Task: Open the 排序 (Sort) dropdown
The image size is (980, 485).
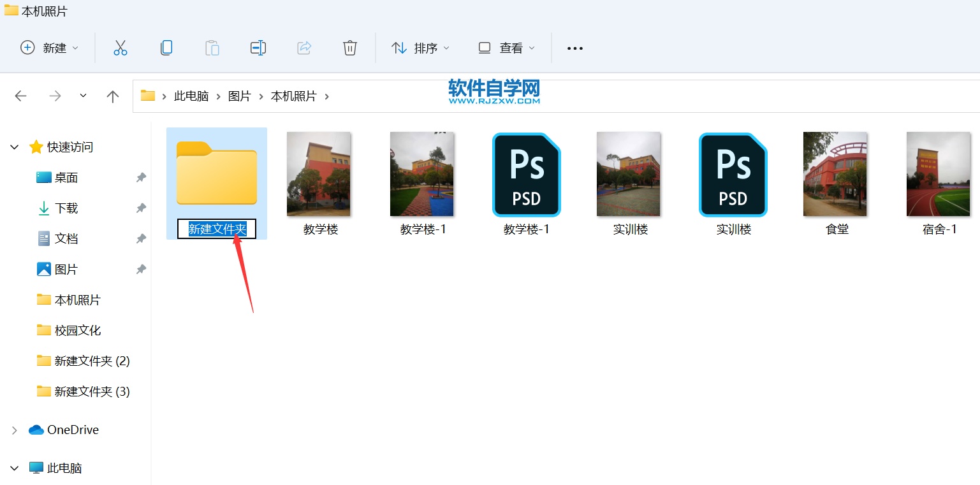Action: (x=420, y=48)
